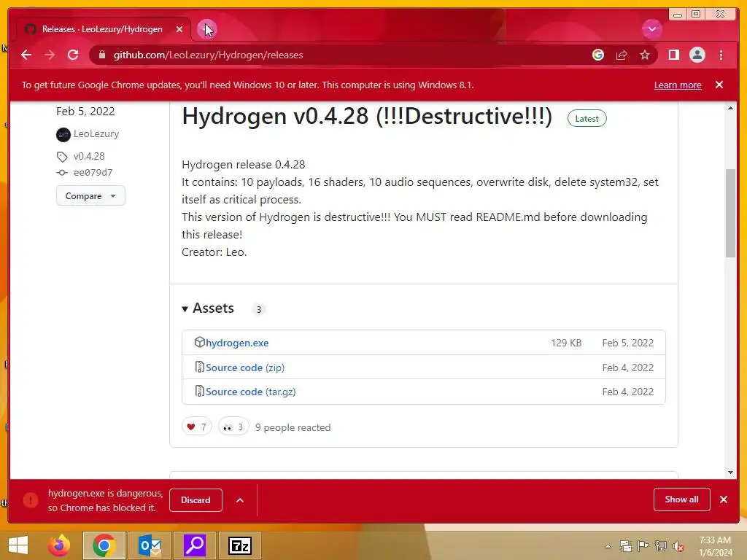Click the page scrollbar down arrow

[730, 472]
